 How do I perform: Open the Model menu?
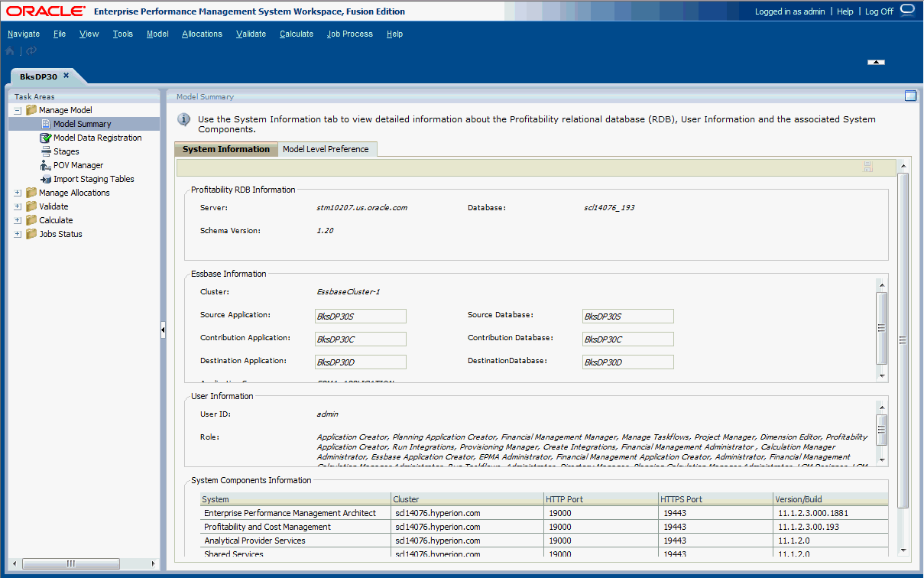(157, 34)
